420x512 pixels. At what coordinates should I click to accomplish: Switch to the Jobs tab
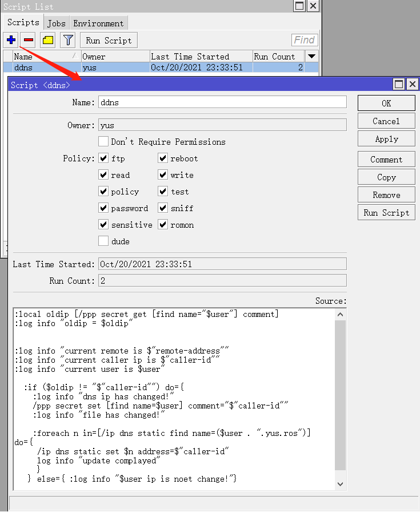[56, 23]
